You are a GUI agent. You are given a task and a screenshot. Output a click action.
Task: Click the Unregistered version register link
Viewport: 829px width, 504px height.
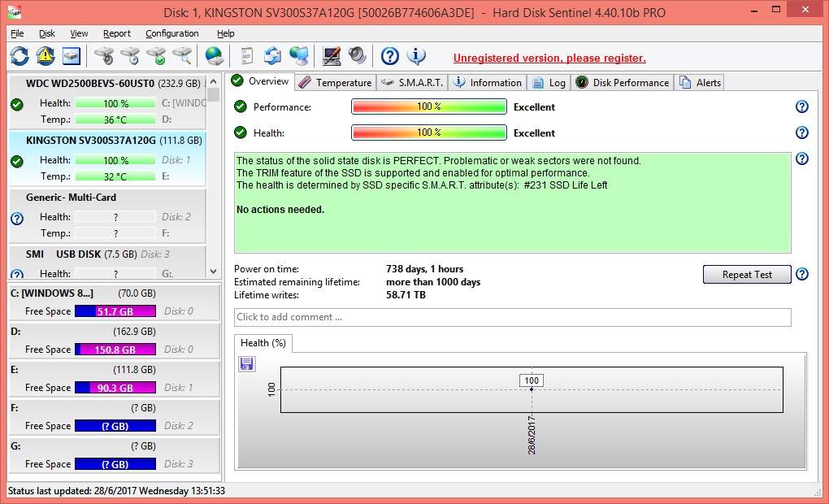[549, 58]
